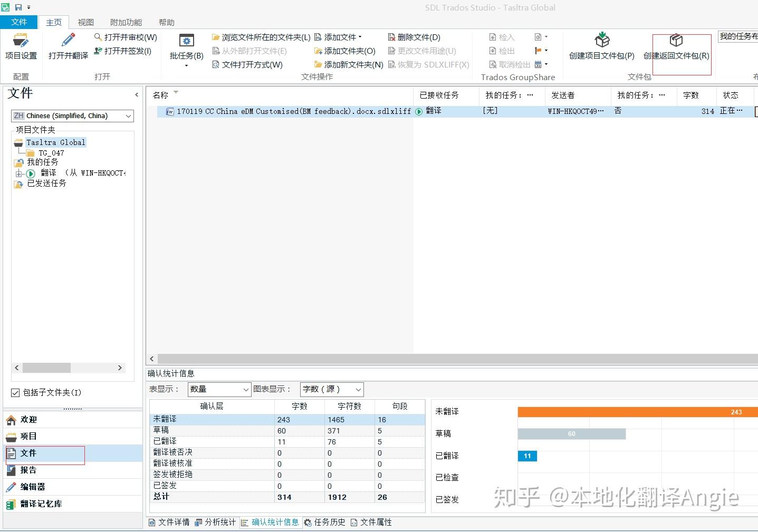Open the 翻译记忆库 (Translation Memories) view icon
Screen dimensions: 758x532
coord(40,504)
